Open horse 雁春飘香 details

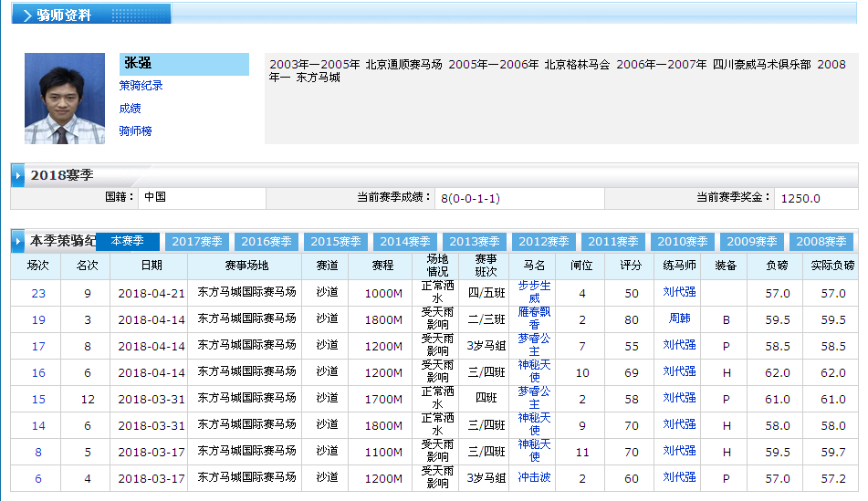[x=535, y=318]
